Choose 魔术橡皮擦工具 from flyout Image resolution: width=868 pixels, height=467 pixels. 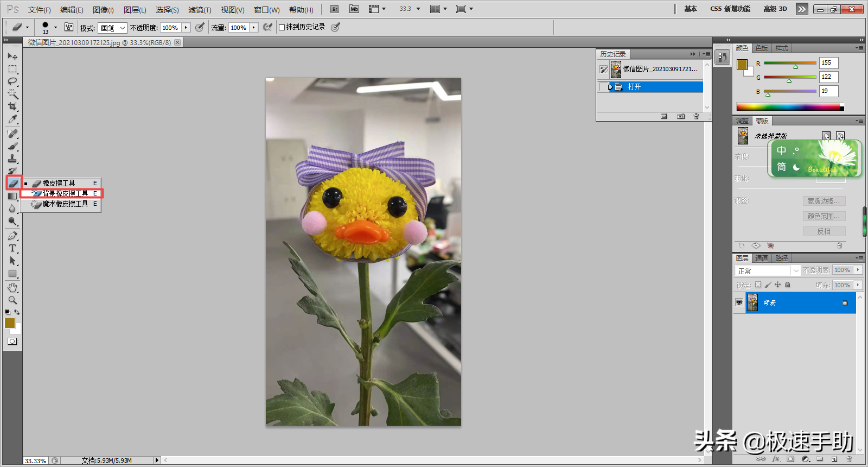coord(61,204)
